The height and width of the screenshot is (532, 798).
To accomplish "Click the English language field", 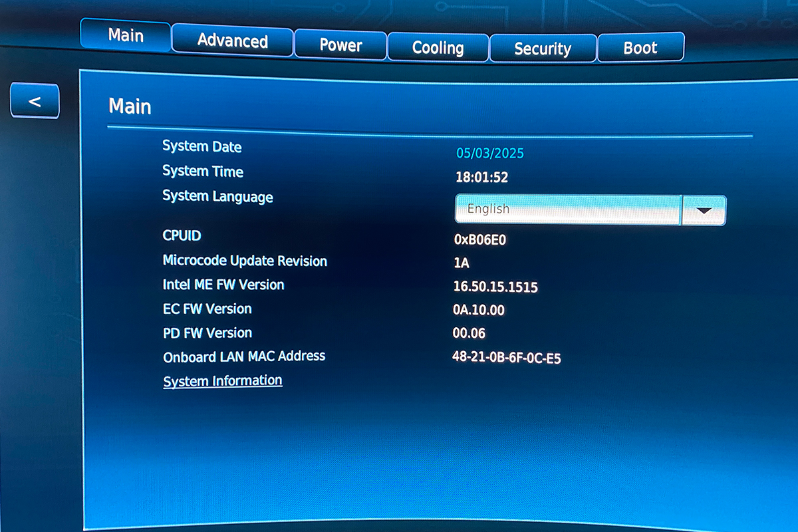I will click(568, 209).
